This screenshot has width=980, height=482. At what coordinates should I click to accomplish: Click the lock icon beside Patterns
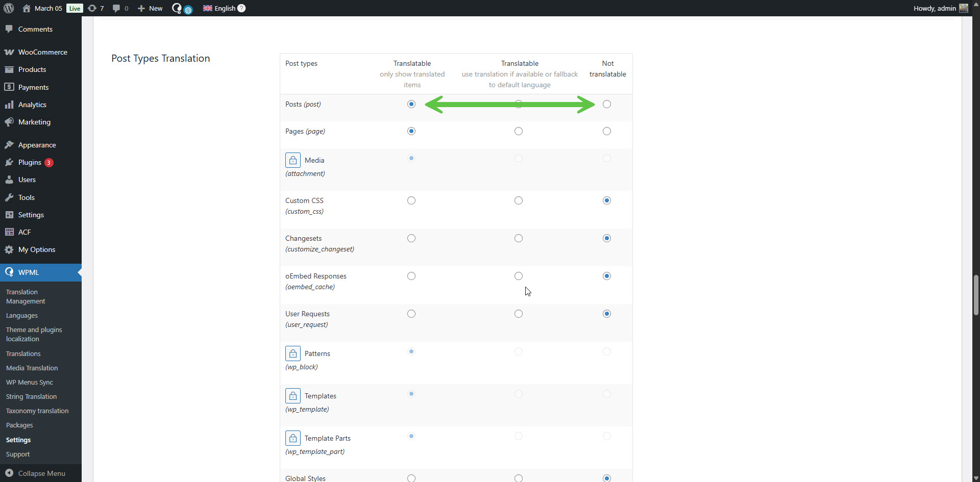pyautogui.click(x=292, y=353)
